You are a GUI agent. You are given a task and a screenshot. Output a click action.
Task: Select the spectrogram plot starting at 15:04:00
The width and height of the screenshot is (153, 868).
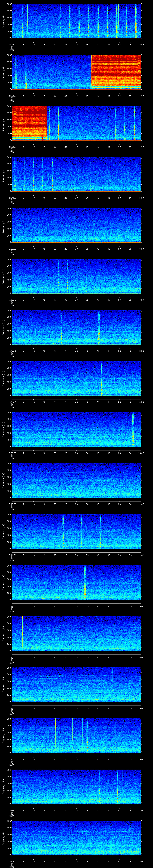coord(77,174)
